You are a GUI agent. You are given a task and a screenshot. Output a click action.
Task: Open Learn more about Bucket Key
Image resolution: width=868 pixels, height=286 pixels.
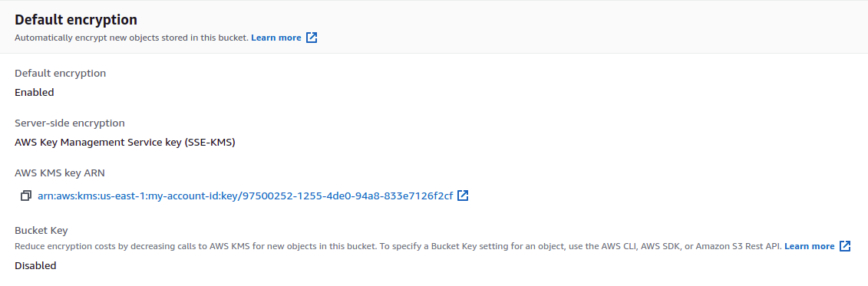pos(810,246)
